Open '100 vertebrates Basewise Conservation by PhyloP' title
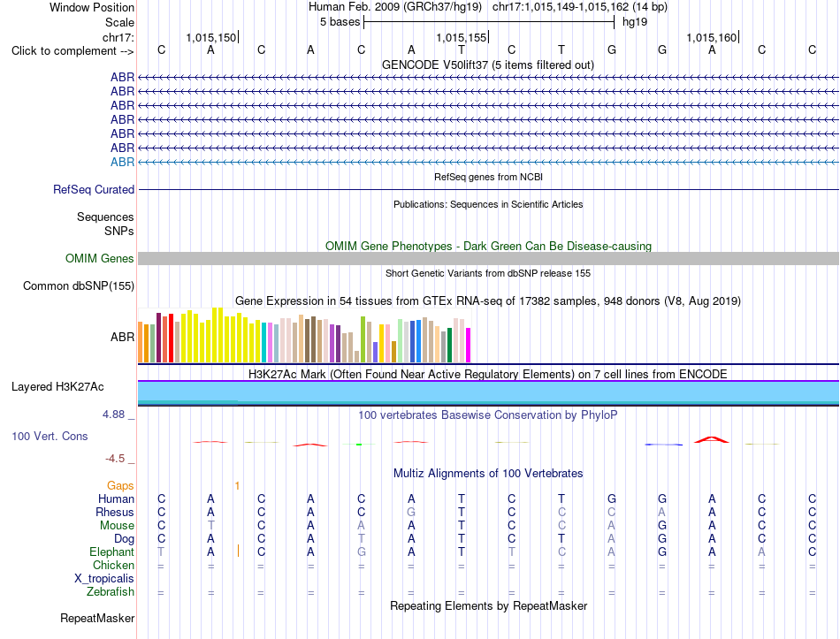Image resolution: width=840 pixels, height=639 pixels. tap(488, 415)
